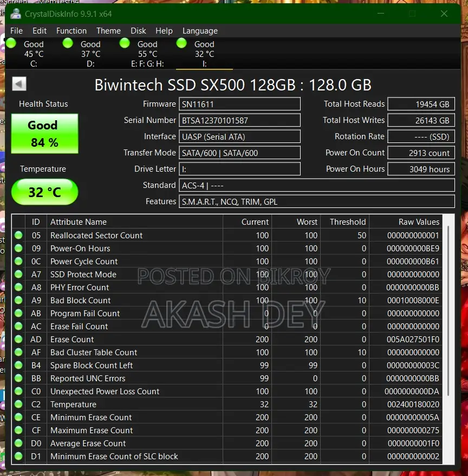This screenshot has height=476, width=468.
Task: Click status dot for Power Cycle Count
Action: pyautogui.click(x=18, y=262)
